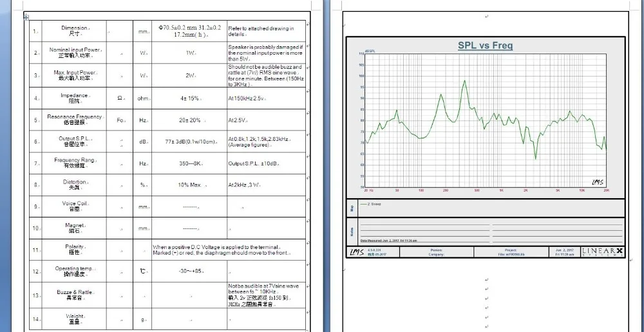This screenshot has height=332, width=644.
Task: Click the 'W' unit in Nominal input Power row
Action: (x=142, y=53)
